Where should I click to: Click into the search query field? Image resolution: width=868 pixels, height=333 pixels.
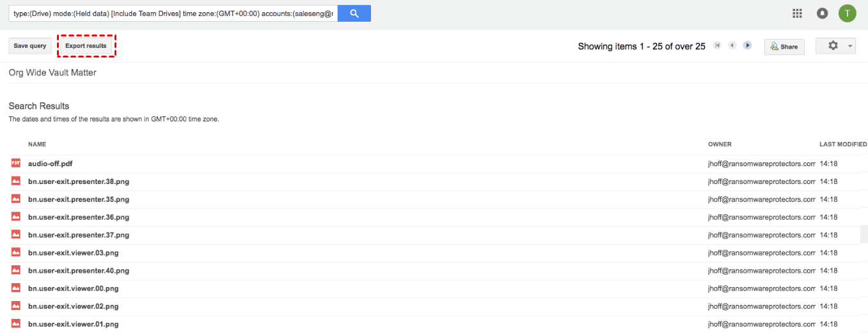[173, 13]
